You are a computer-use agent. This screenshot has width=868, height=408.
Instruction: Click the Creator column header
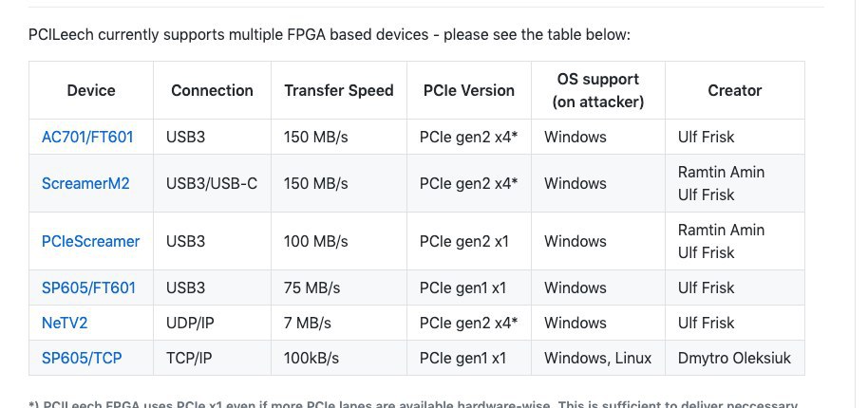pos(735,90)
